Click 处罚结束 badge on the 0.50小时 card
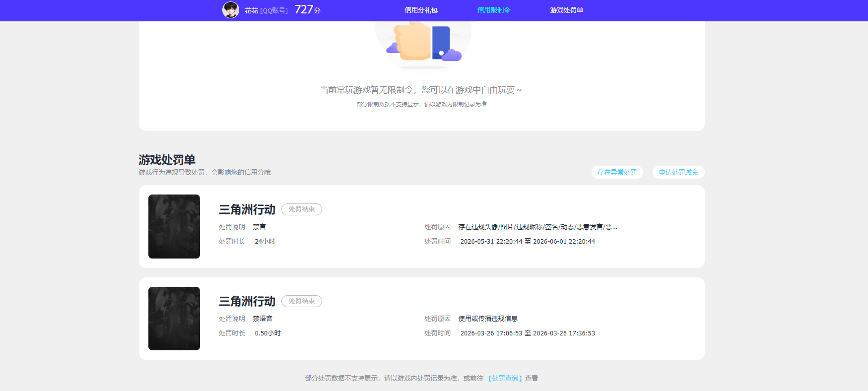The image size is (868, 391). click(x=302, y=301)
